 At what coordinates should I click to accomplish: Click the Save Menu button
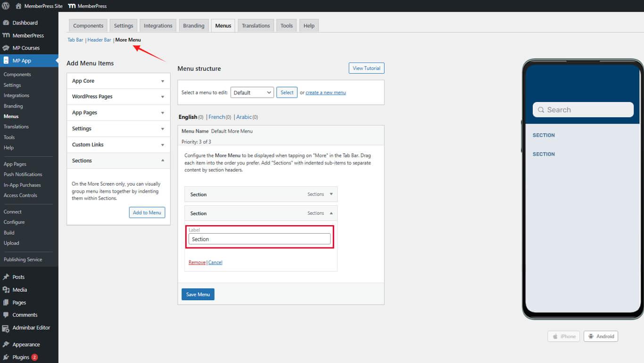pyautogui.click(x=198, y=295)
